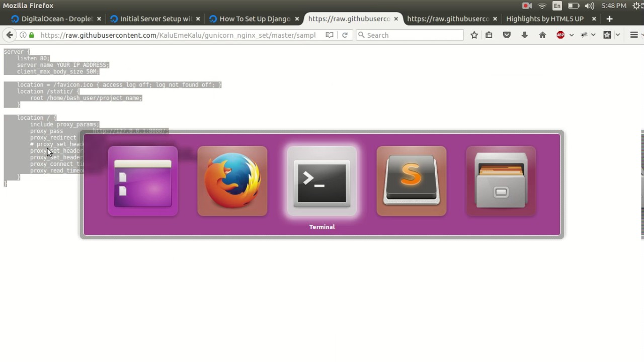The image size is (644, 362).
Task: Click the 'location /static/ {' line
Action: coord(48,91)
